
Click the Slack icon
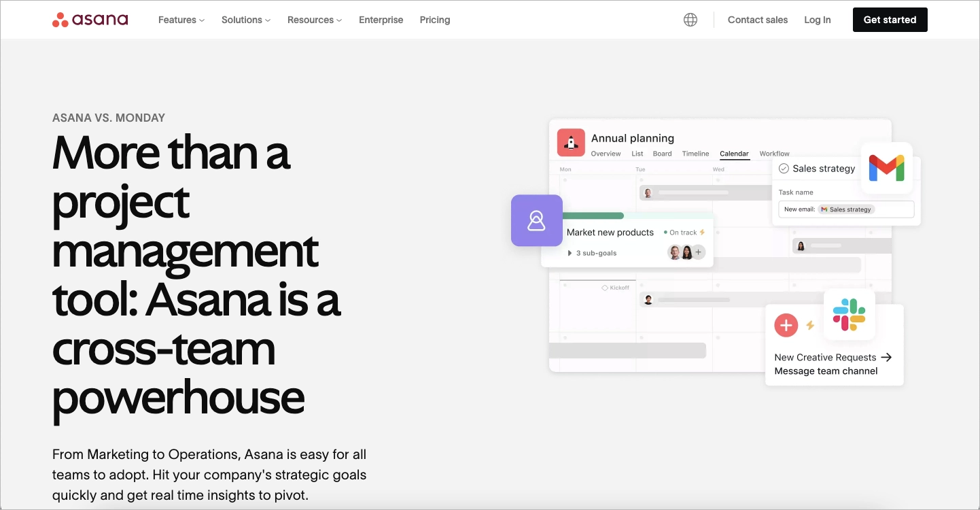(850, 315)
